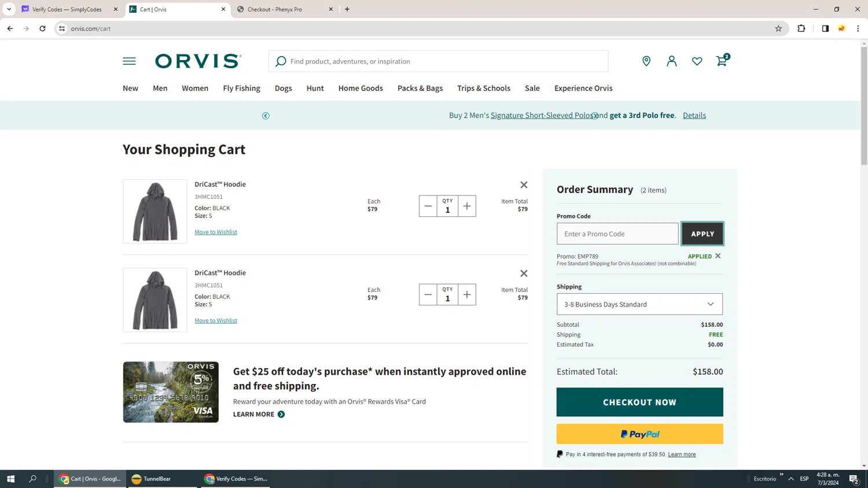Click the Details link in banner
Image resolution: width=868 pixels, height=488 pixels.
pos(694,116)
